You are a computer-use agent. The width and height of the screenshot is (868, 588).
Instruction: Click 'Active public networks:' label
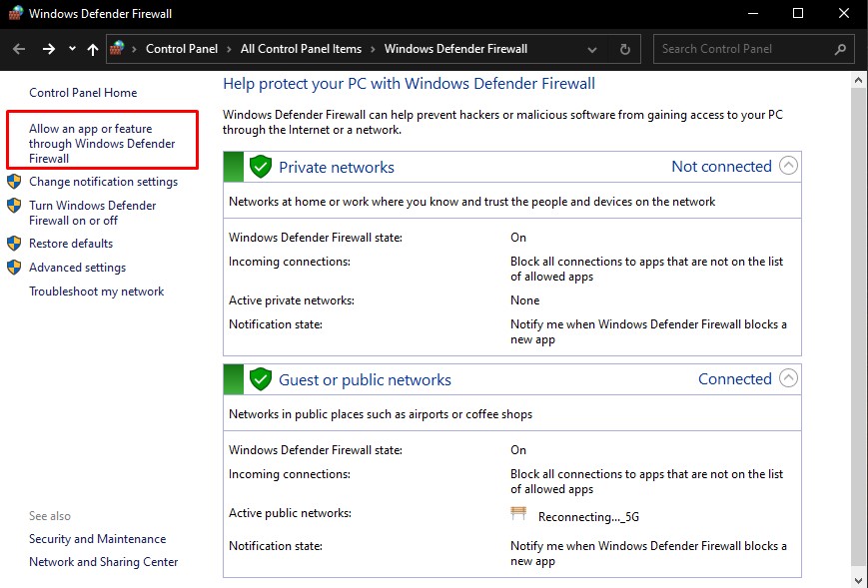[x=290, y=513]
